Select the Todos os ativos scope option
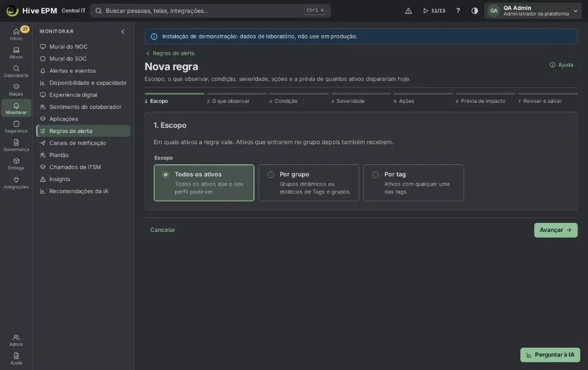The height and width of the screenshot is (370, 588). [204, 183]
